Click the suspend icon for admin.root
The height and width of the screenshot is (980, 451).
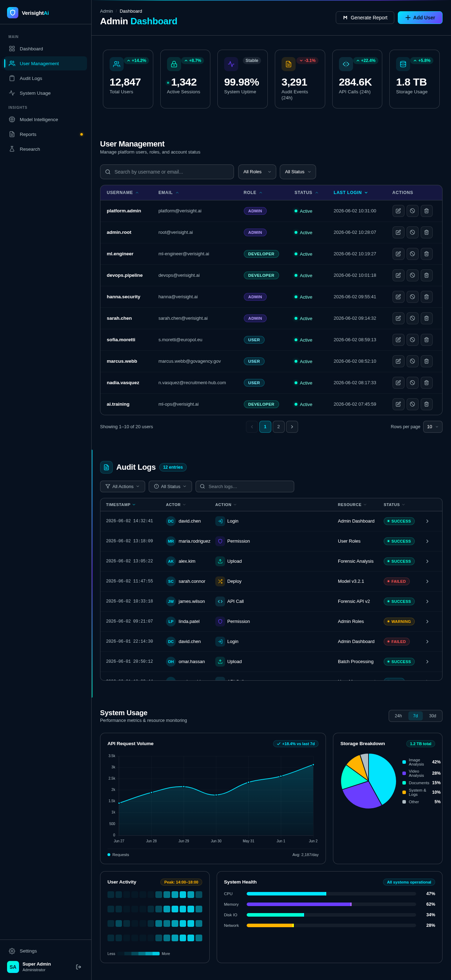point(412,232)
